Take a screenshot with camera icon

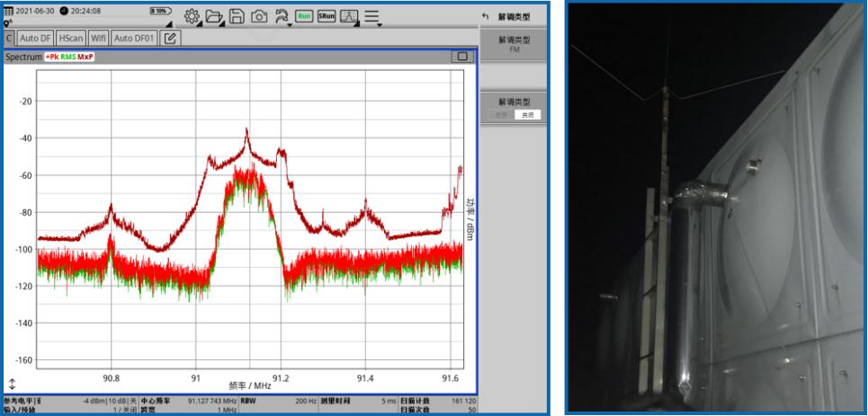(259, 16)
